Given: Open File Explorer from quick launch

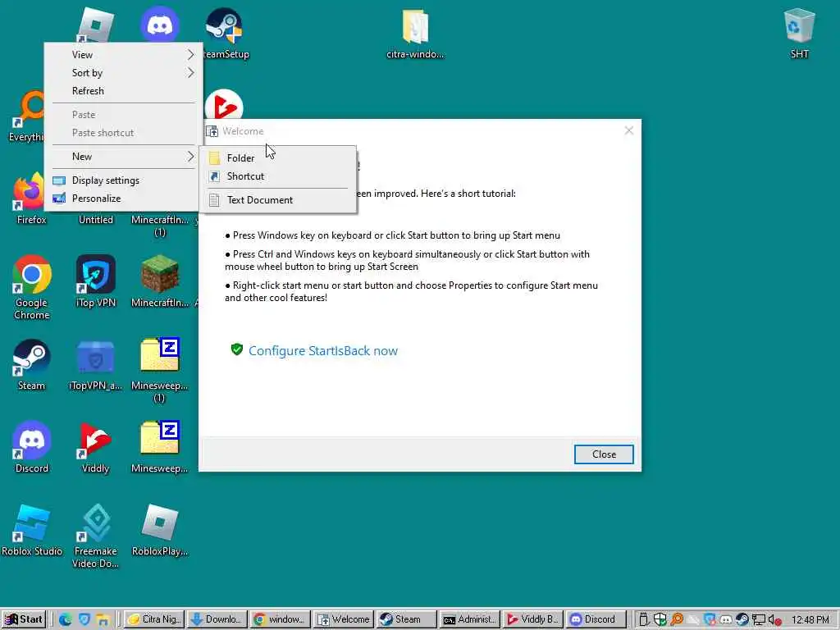Looking at the screenshot, I should pos(103,620).
